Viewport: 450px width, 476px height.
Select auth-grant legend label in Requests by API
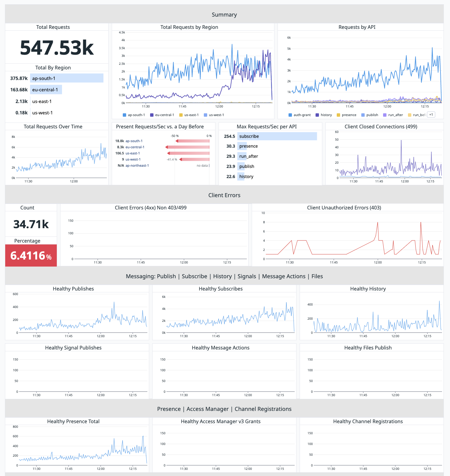click(x=302, y=115)
